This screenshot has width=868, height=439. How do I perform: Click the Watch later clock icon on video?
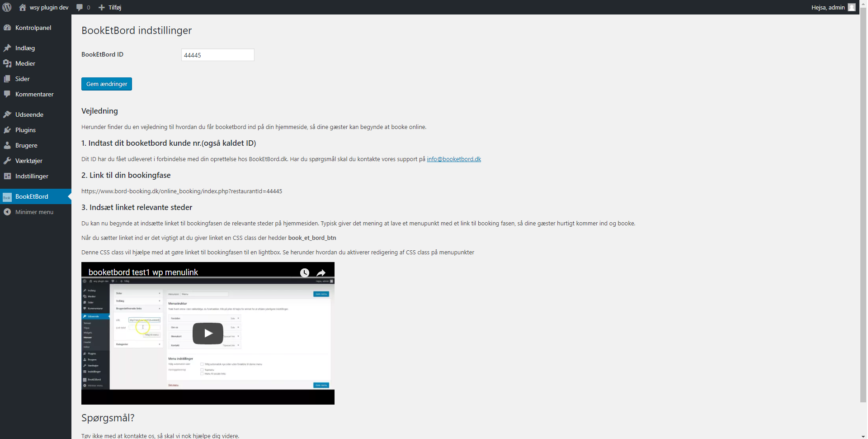(x=305, y=272)
